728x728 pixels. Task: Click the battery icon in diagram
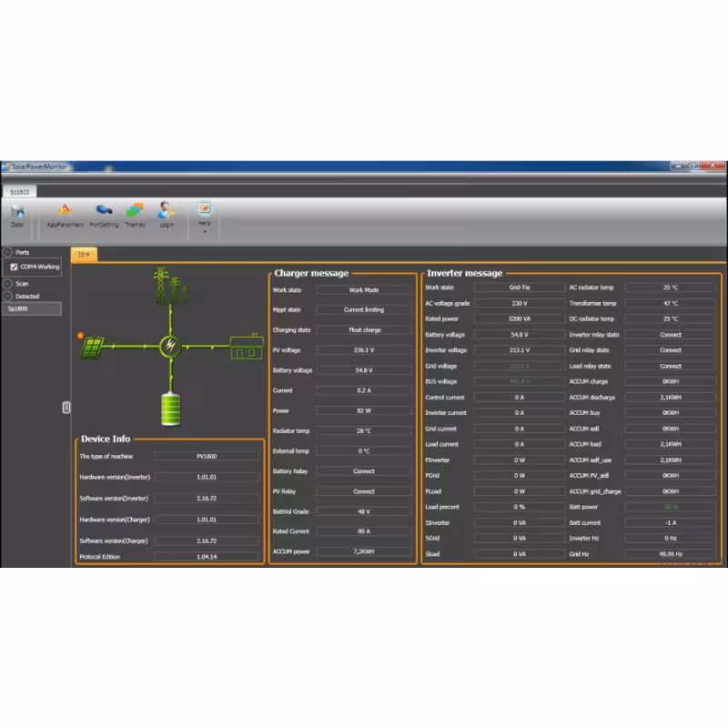pyautogui.click(x=170, y=409)
